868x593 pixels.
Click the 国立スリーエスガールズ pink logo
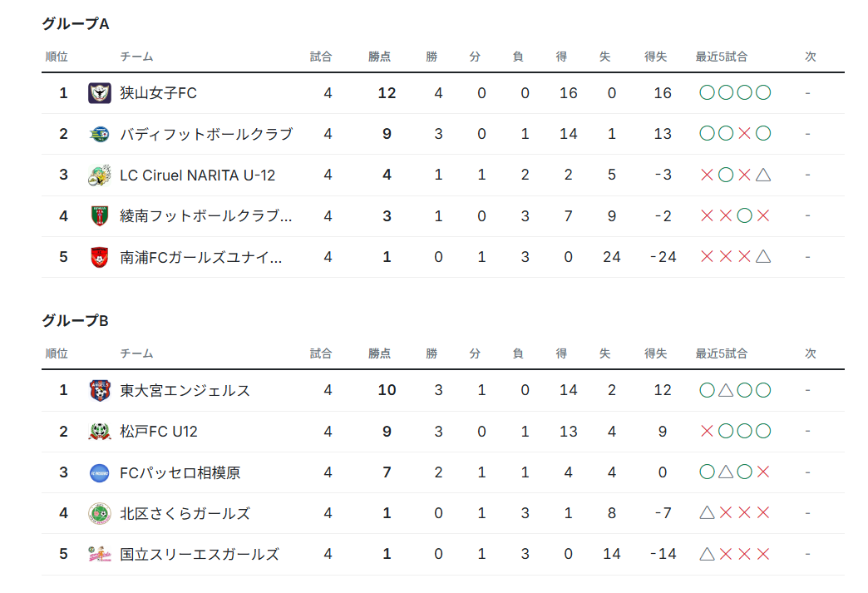pos(100,554)
